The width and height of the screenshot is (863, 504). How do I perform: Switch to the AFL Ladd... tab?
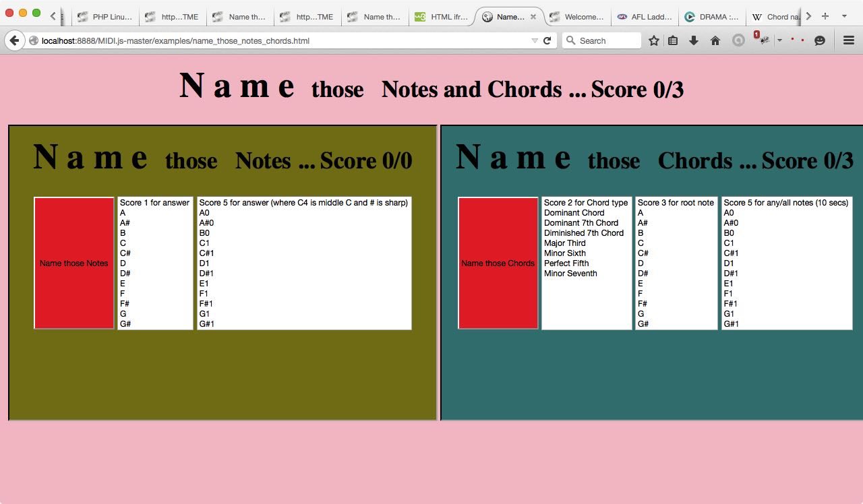(645, 17)
